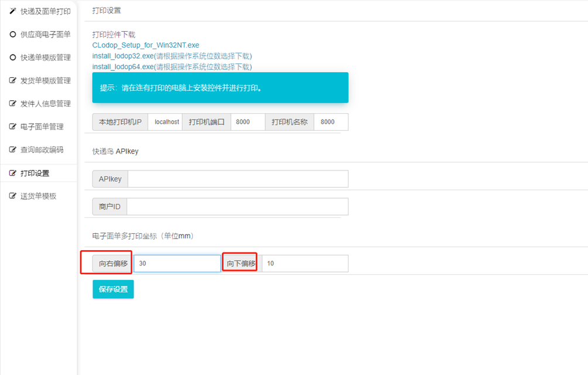The height and width of the screenshot is (375, 588).
Task: Click the 向右偏移 field showing 30
Action: pyautogui.click(x=177, y=264)
